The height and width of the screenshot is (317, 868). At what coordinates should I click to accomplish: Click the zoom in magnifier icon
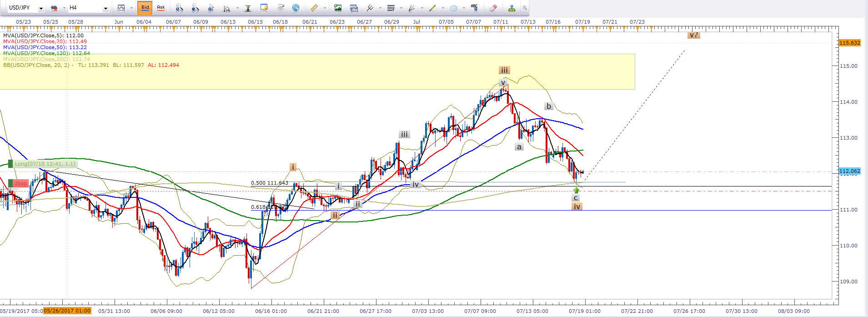pyautogui.click(x=179, y=8)
